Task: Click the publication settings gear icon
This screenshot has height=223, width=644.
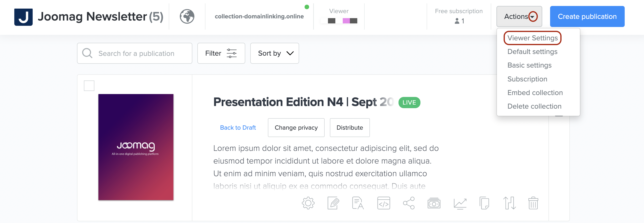Action: [308, 203]
